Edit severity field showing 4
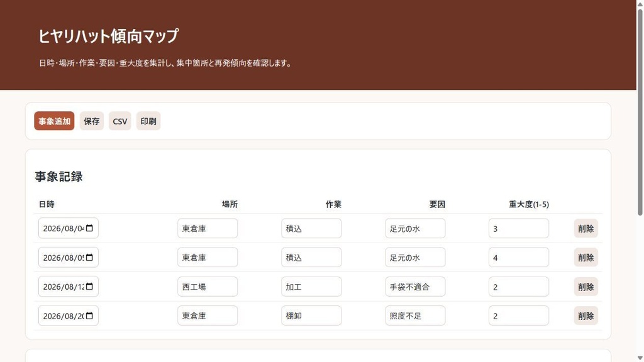The image size is (644, 362). coord(519,257)
